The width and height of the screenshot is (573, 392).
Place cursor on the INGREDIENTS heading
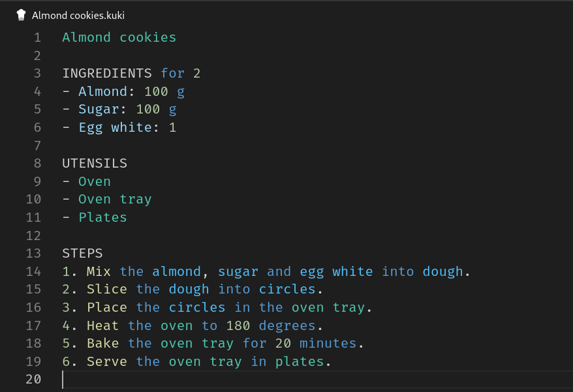[106, 73]
